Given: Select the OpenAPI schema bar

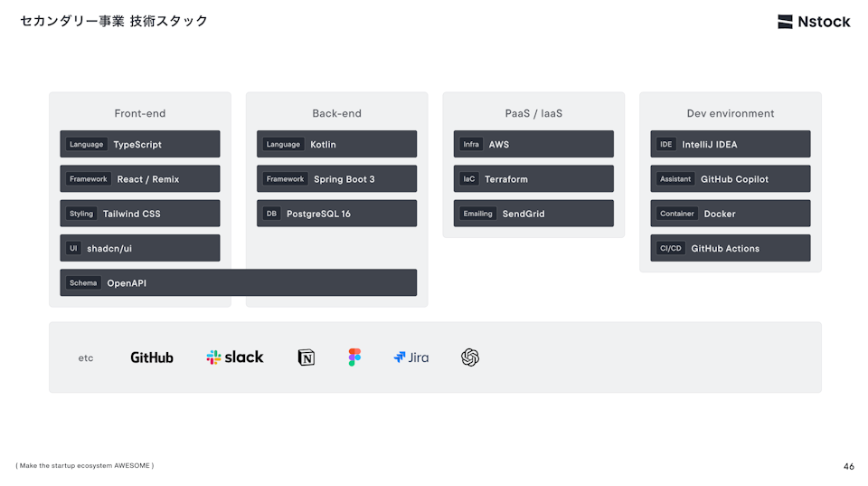Looking at the screenshot, I should [239, 283].
